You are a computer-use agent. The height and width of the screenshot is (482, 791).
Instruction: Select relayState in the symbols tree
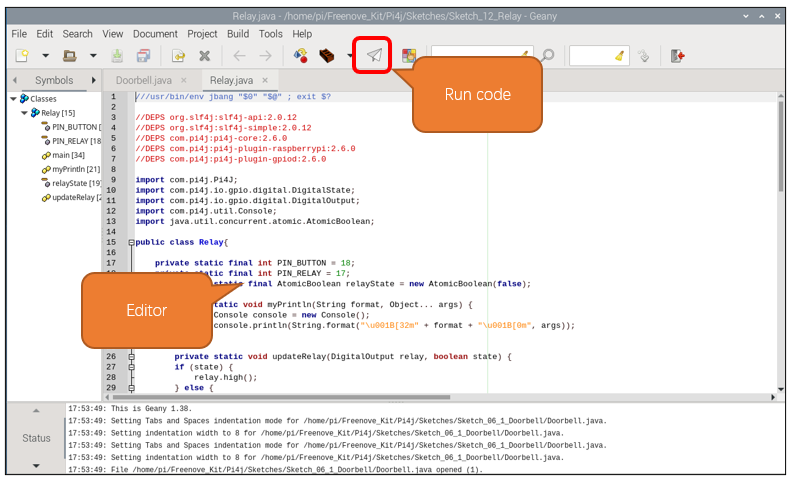point(76,184)
